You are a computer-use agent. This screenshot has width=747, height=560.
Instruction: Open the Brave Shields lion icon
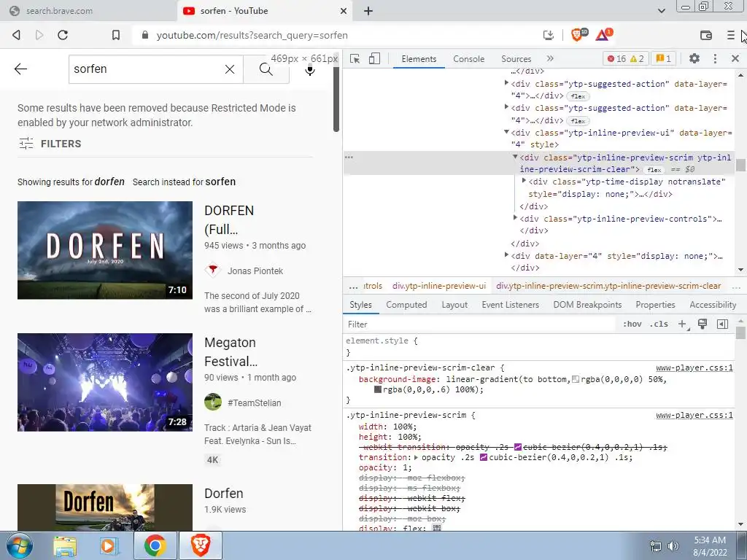(x=578, y=34)
